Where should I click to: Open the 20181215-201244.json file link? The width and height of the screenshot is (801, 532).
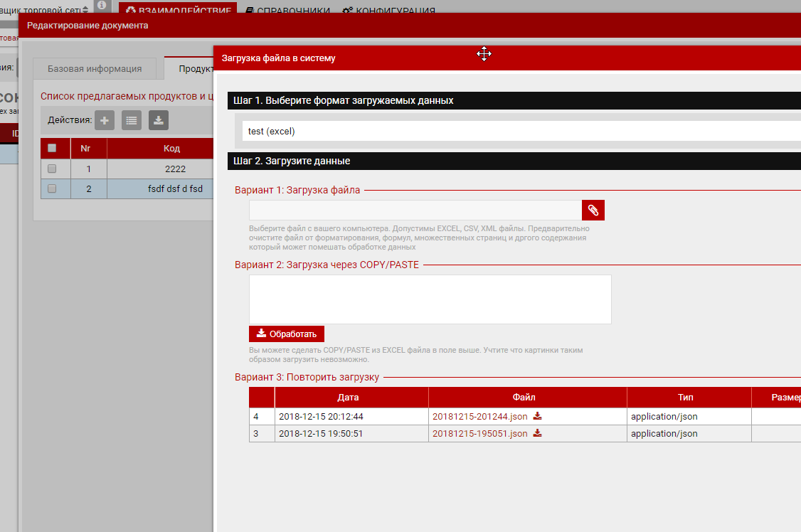[479, 417]
